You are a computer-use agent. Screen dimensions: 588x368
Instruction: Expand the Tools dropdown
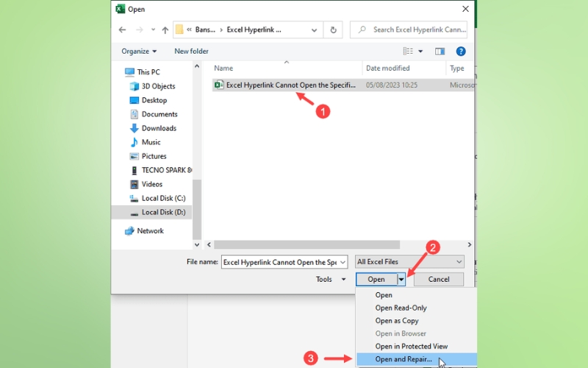pyautogui.click(x=331, y=280)
